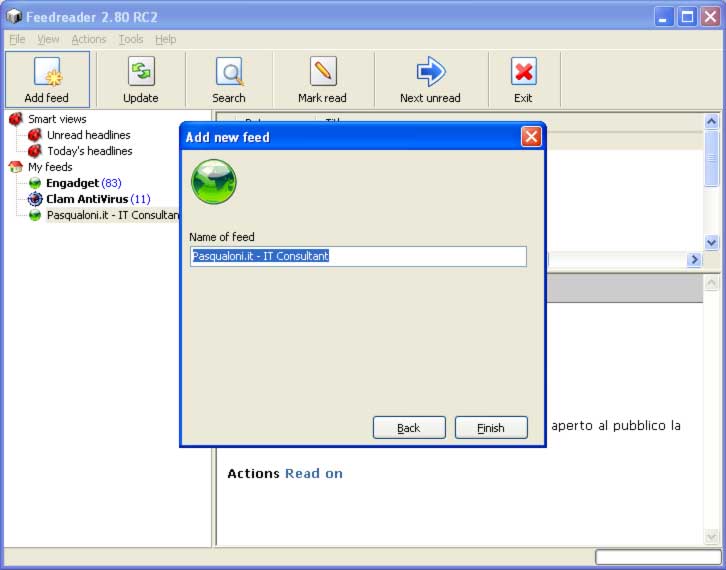
Task: Click headline list scroll right arrow
Action: coord(694,260)
